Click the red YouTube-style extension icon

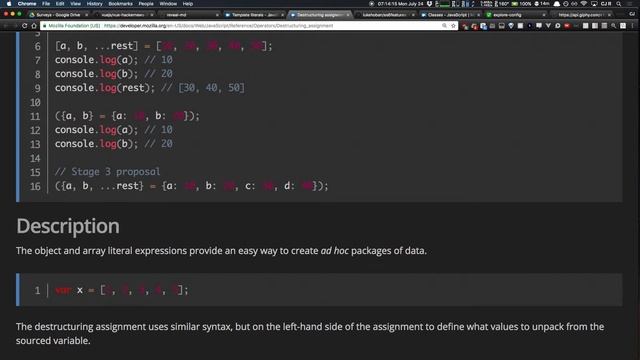point(567,26)
